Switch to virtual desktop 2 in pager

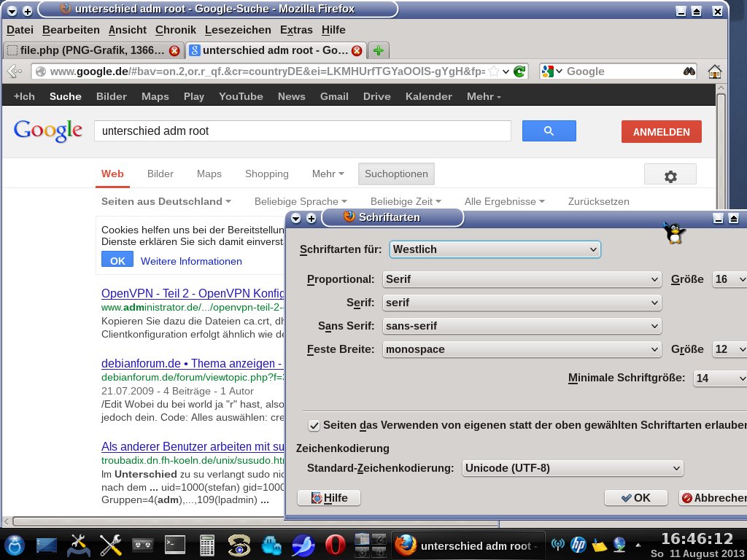point(379,539)
